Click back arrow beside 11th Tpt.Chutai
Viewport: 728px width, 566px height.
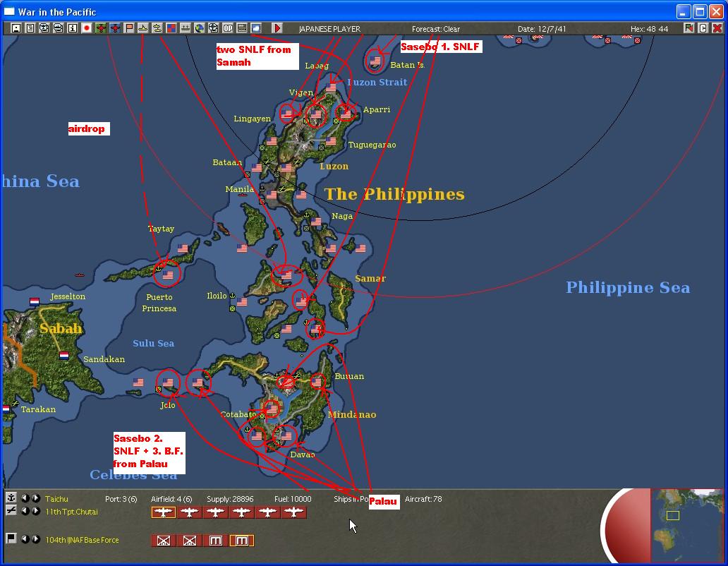pos(25,511)
